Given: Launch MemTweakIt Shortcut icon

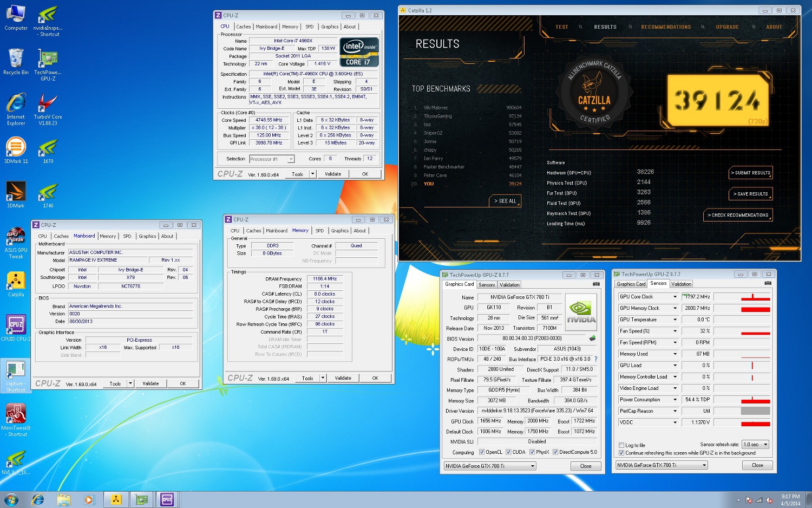Looking at the screenshot, I should 16,420.
